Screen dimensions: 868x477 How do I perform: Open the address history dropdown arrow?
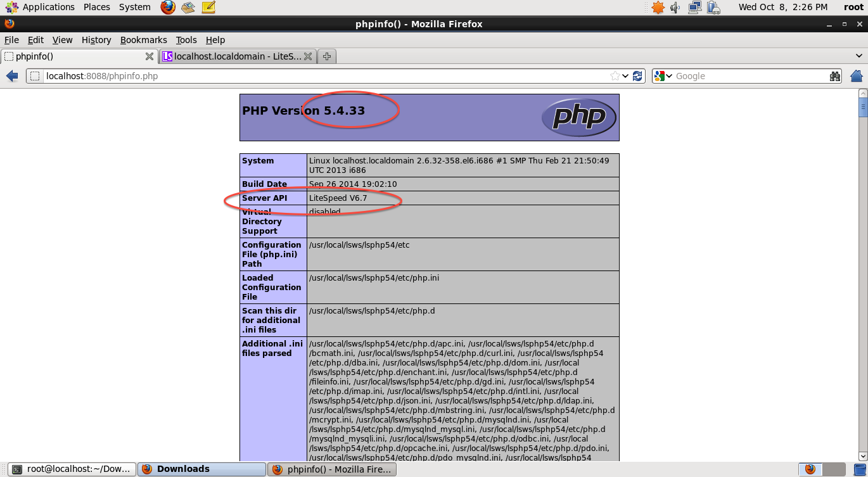(625, 76)
